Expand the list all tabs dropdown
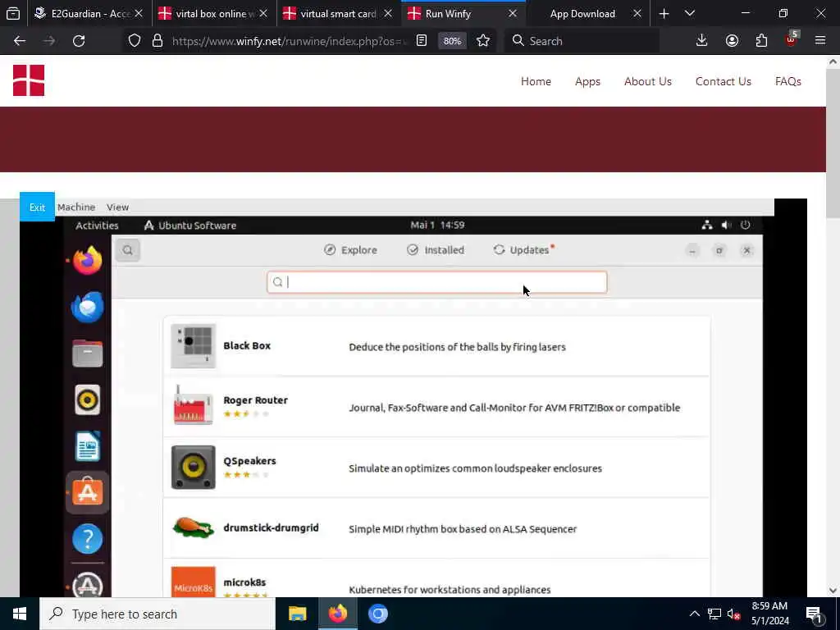Image resolution: width=840 pixels, height=630 pixels. coord(689,13)
